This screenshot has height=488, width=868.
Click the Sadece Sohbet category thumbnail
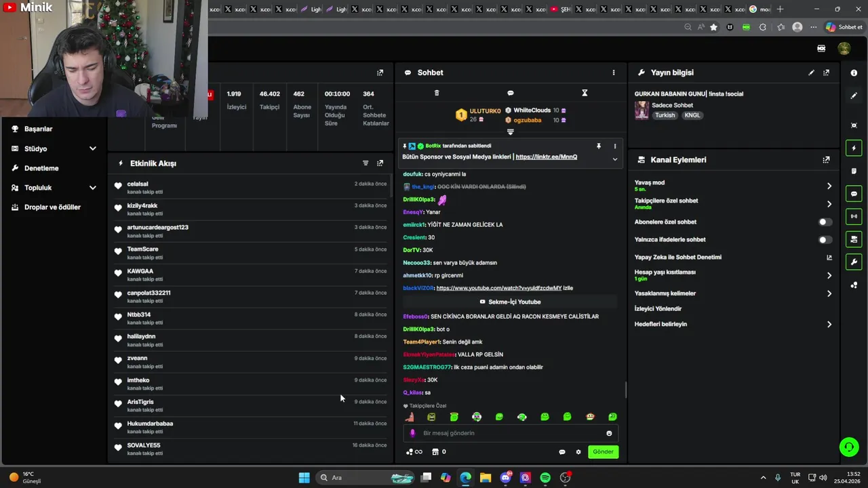click(x=642, y=110)
